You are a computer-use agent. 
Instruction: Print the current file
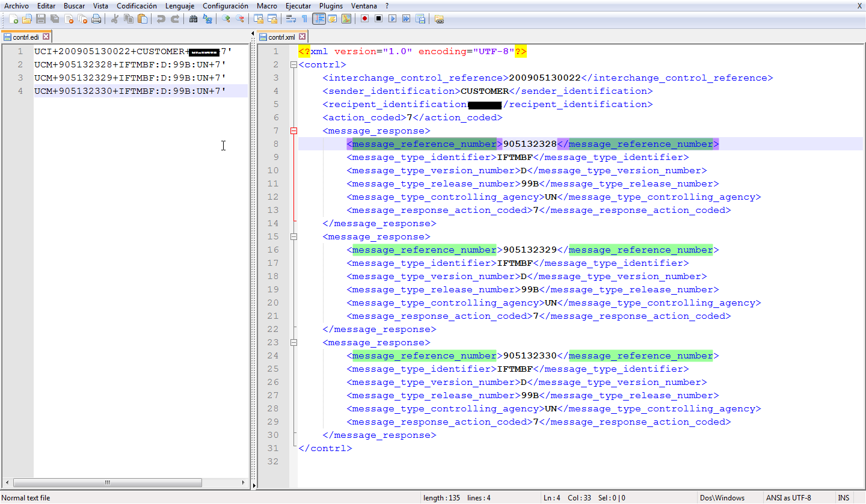[x=96, y=19]
